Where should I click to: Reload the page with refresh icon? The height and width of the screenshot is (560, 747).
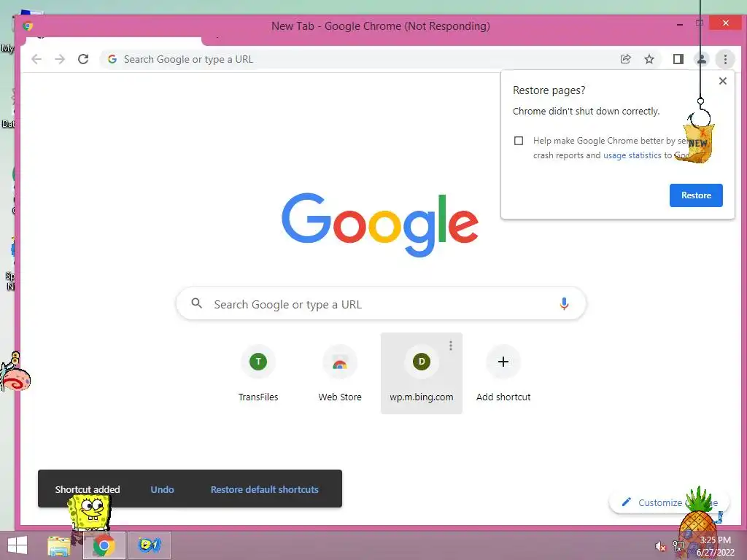pos(83,59)
